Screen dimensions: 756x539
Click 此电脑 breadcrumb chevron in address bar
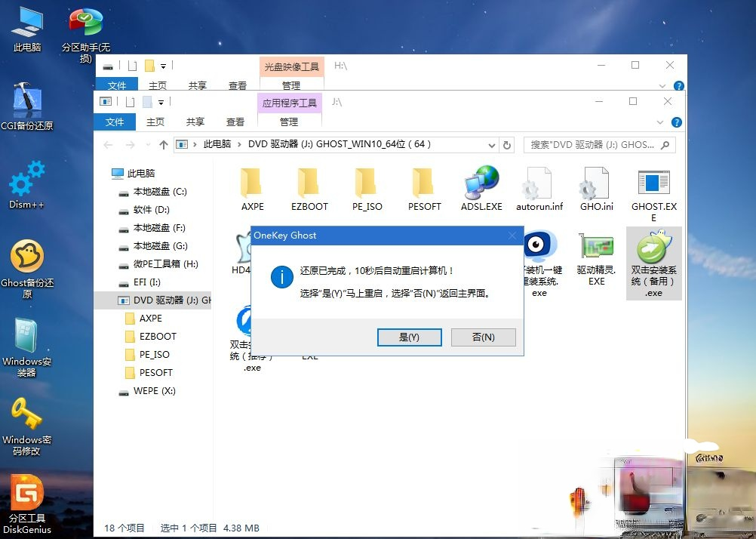(238, 144)
